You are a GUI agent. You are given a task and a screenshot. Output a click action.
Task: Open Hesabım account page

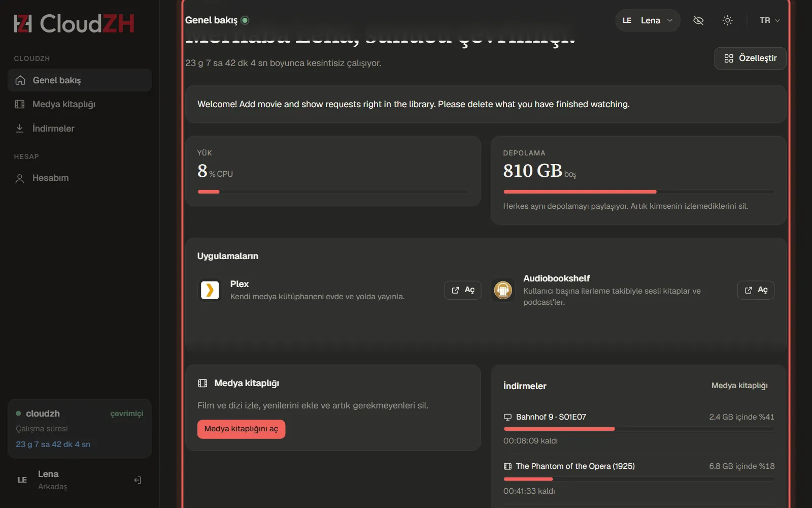pos(80,178)
